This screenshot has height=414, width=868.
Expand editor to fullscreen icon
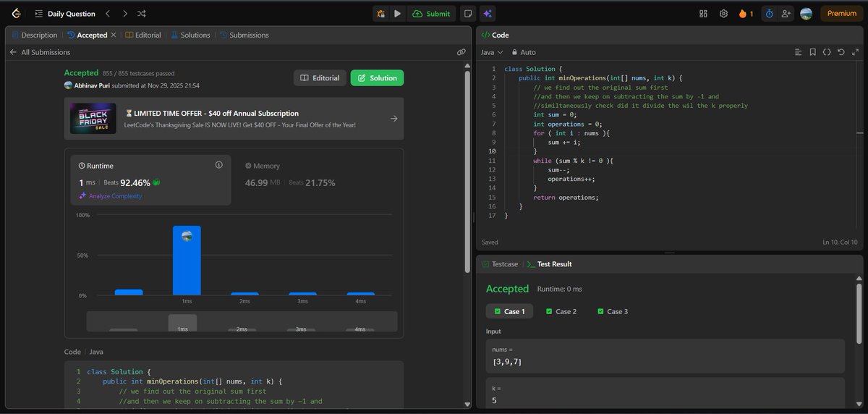point(854,52)
